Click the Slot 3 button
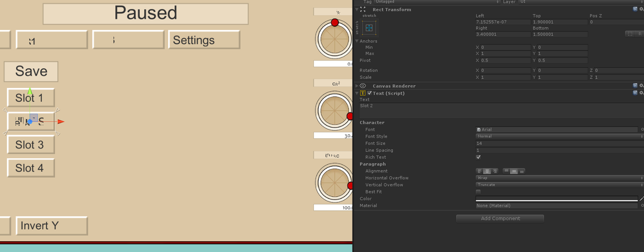 31,145
